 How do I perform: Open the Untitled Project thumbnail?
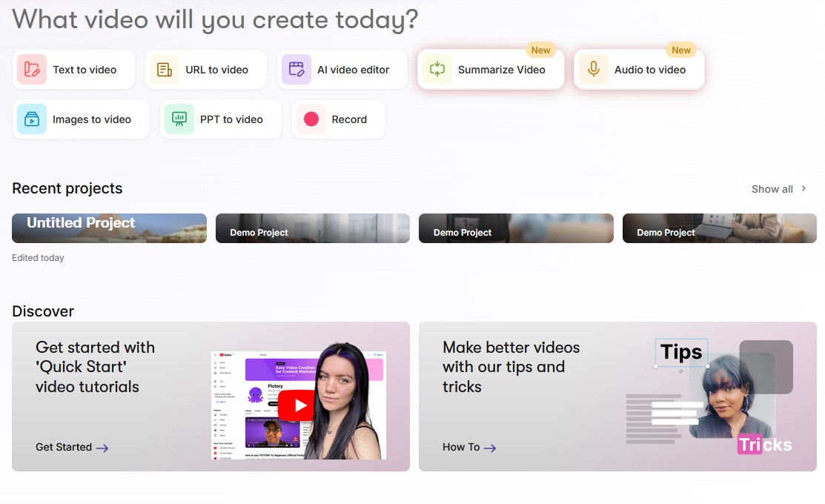tap(110, 228)
